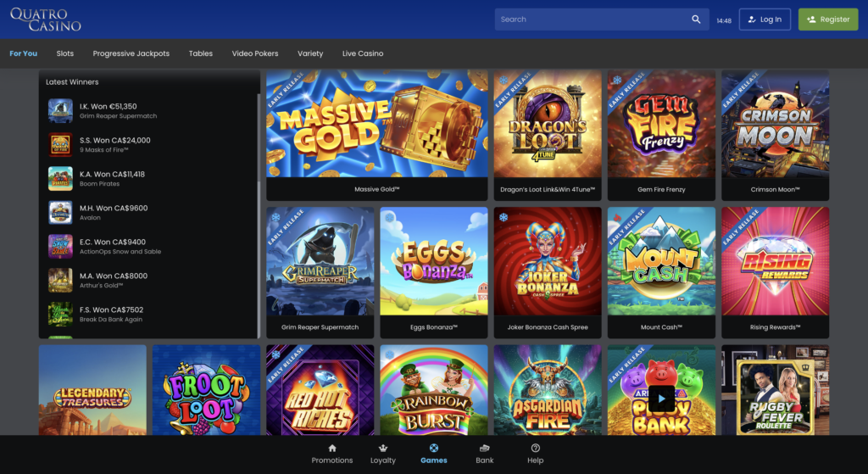The height and width of the screenshot is (474, 868).
Task: Select the Video Pokers tab
Action: [x=255, y=53]
